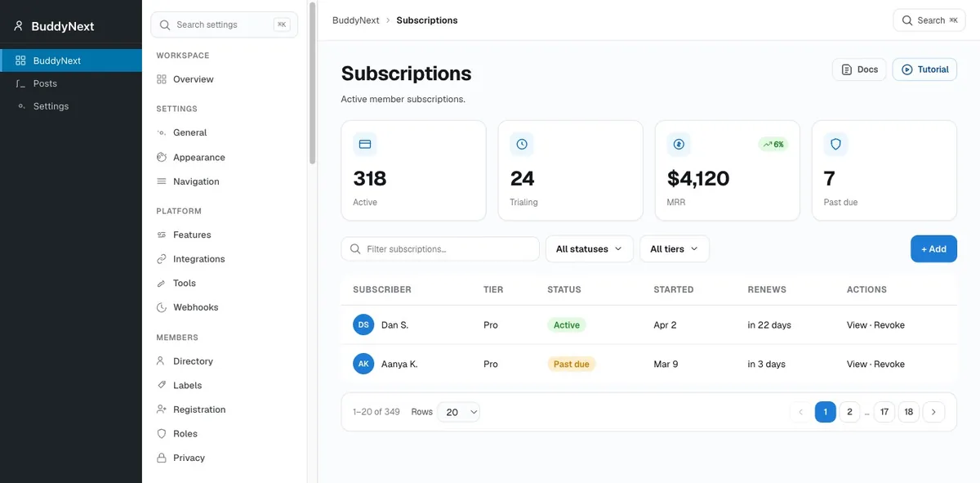
Task: Open the Docs button
Action: (x=859, y=69)
